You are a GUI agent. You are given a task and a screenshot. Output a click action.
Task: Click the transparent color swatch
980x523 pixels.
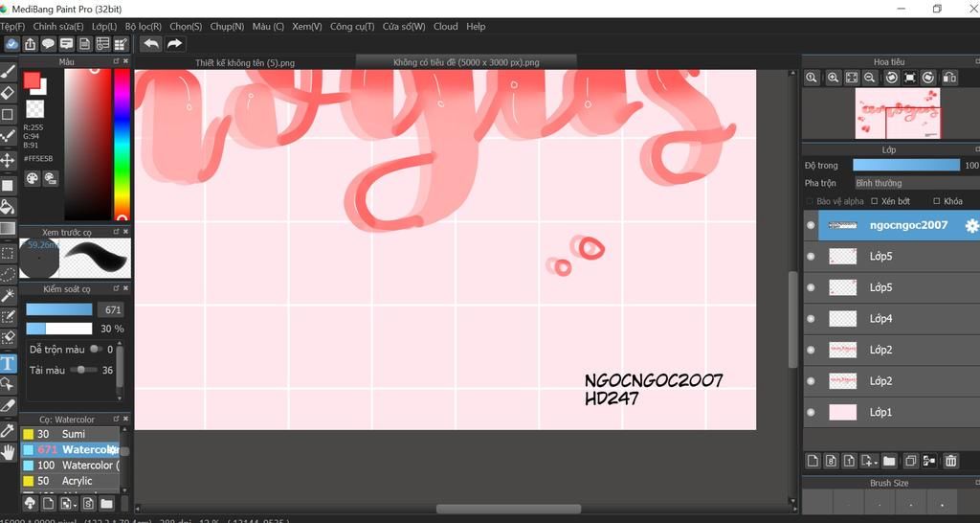click(35, 109)
